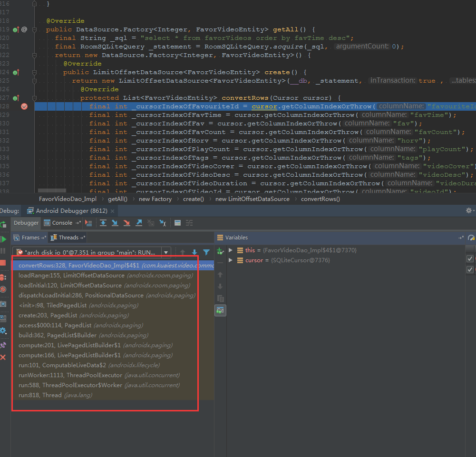The image size is (476, 457).
Task: Select the convertRows:328 stack frame
Action: point(113,266)
